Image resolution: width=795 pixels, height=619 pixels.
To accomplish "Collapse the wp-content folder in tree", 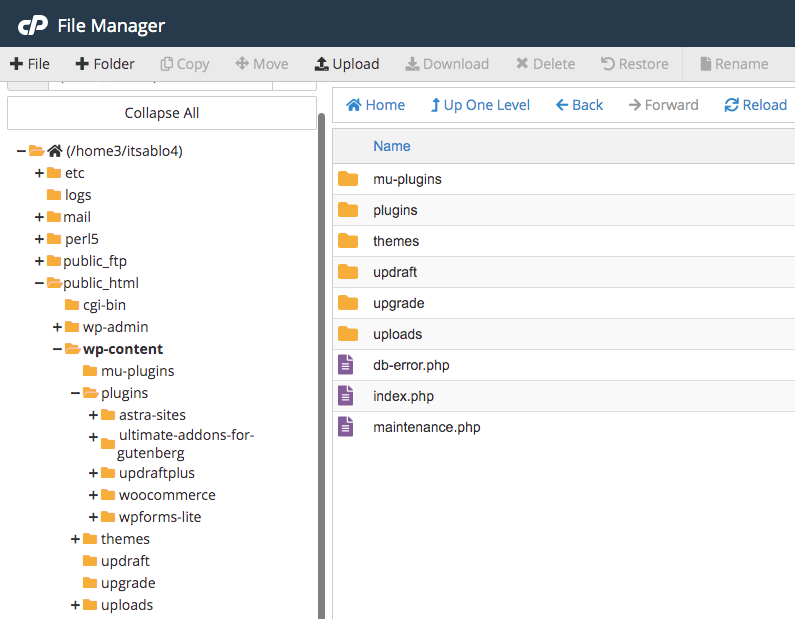I will [x=57, y=349].
